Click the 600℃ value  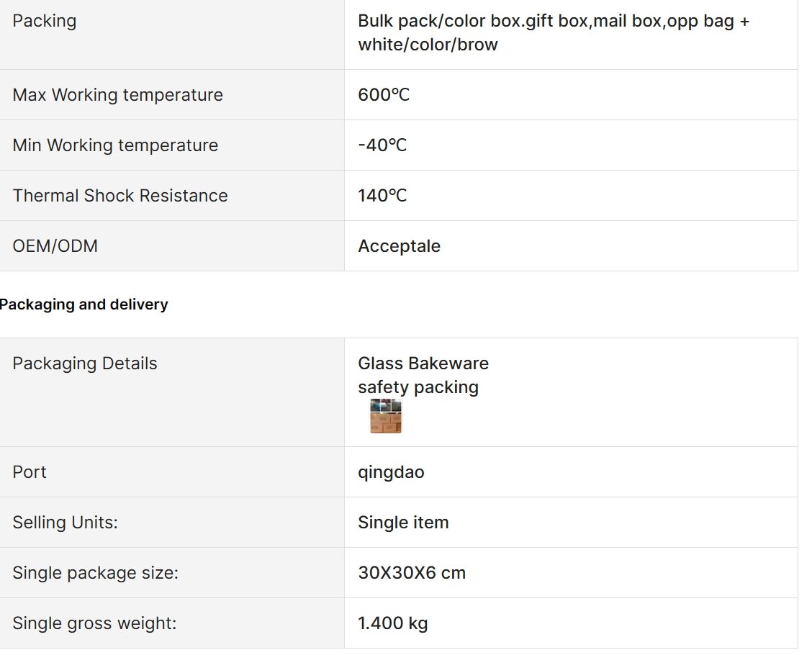pyautogui.click(x=384, y=95)
